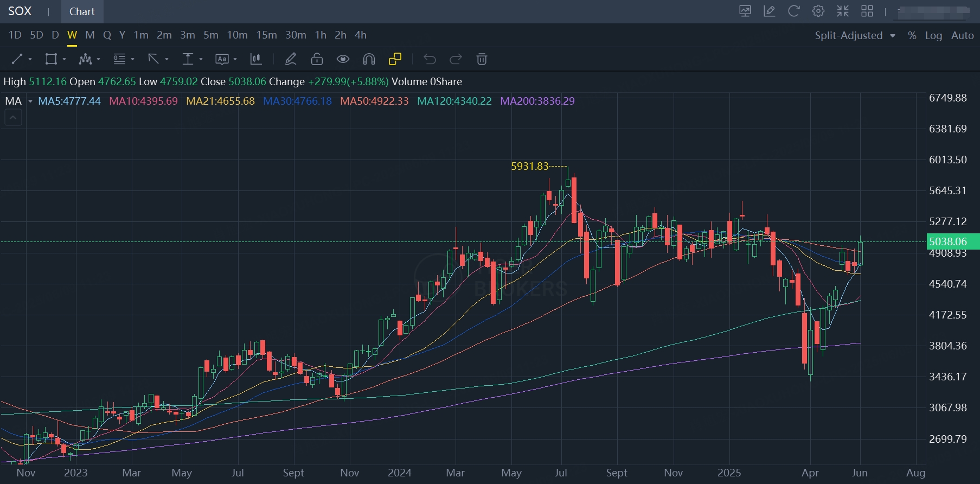This screenshot has height=484, width=980.
Task: Toggle drawings visibility with eye icon
Action: 343,59
